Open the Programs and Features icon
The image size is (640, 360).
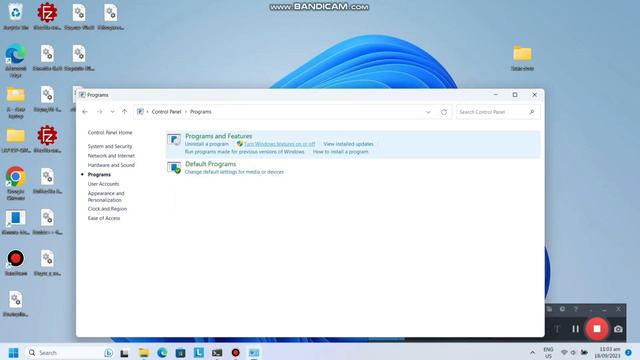[x=174, y=140]
